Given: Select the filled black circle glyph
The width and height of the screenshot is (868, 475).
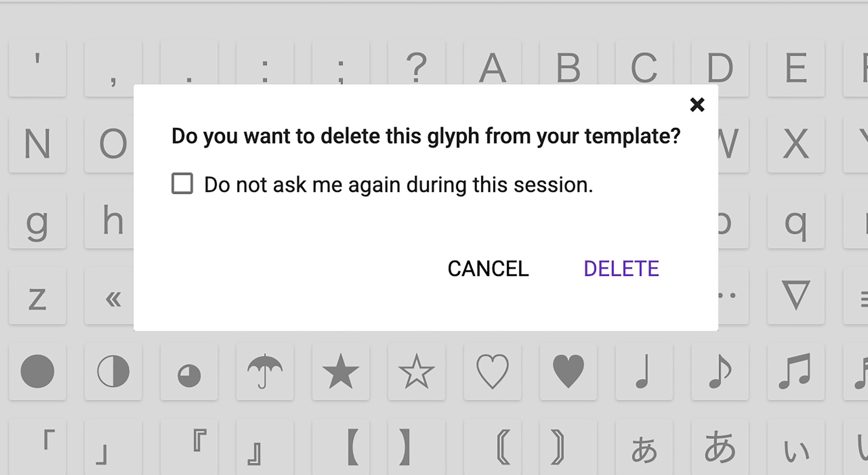Looking at the screenshot, I should [37, 371].
